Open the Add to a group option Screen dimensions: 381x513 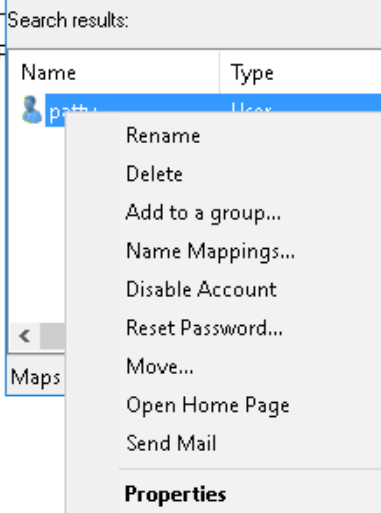pyautogui.click(x=203, y=213)
